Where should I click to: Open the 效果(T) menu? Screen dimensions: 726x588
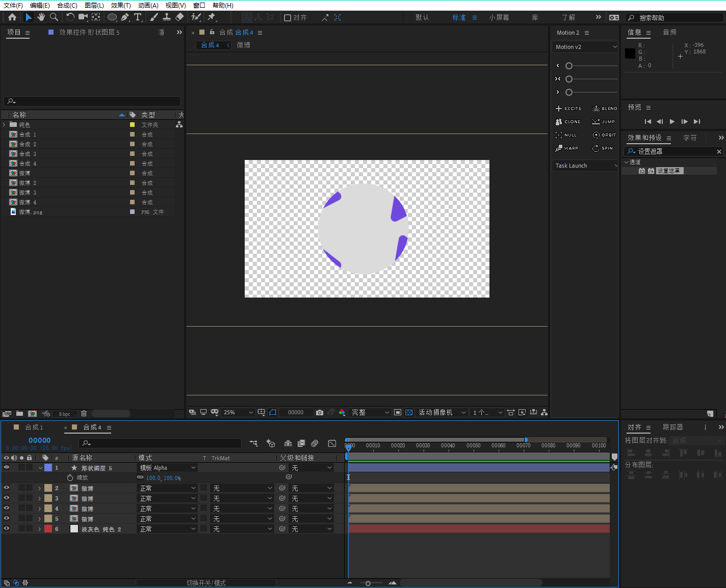click(121, 5)
